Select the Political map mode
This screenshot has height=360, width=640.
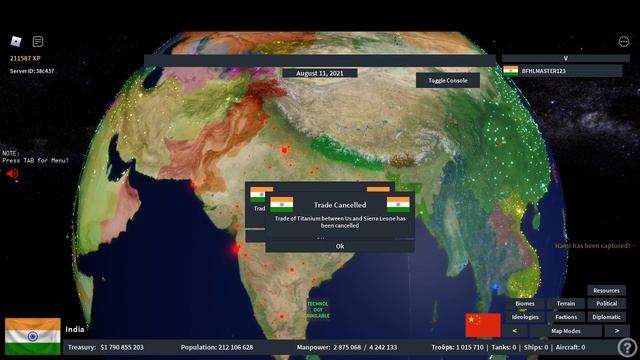pos(607,303)
